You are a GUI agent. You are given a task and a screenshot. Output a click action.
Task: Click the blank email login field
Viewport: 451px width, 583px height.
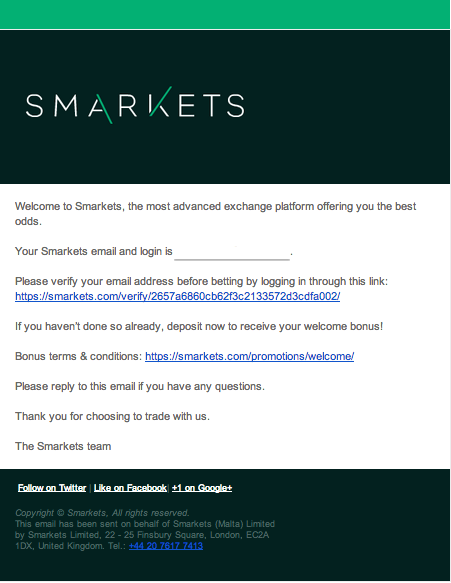click(x=232, y=252)
